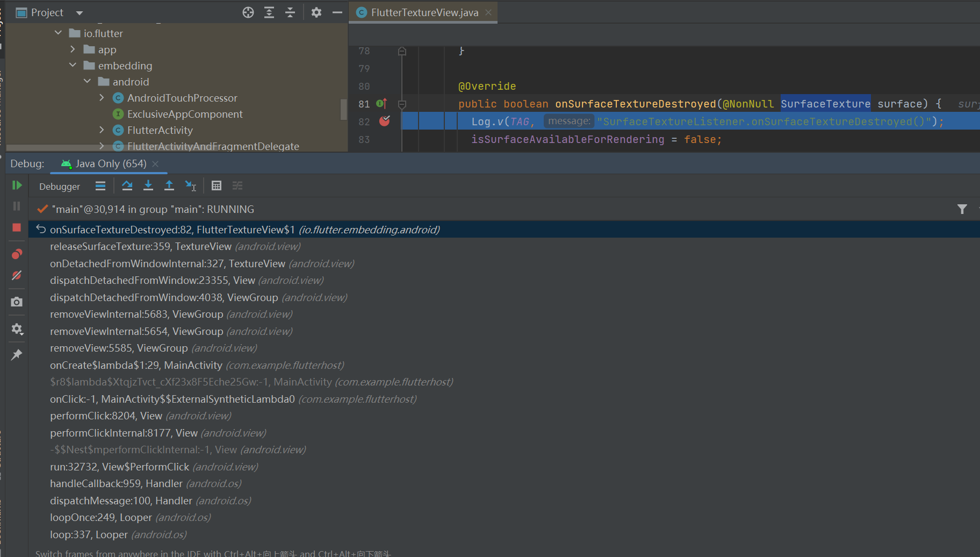
Task: Open Project panel settings gear
Action: point(316,12)
